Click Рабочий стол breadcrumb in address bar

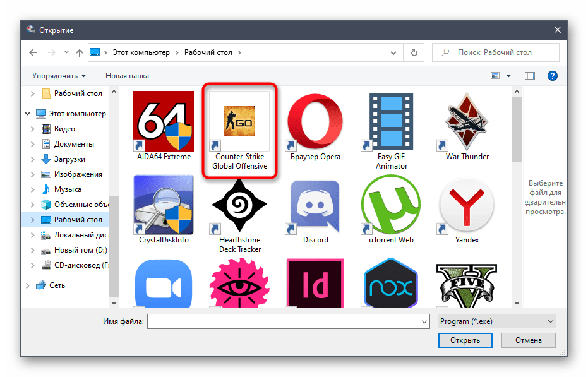(x=208, y=52)
